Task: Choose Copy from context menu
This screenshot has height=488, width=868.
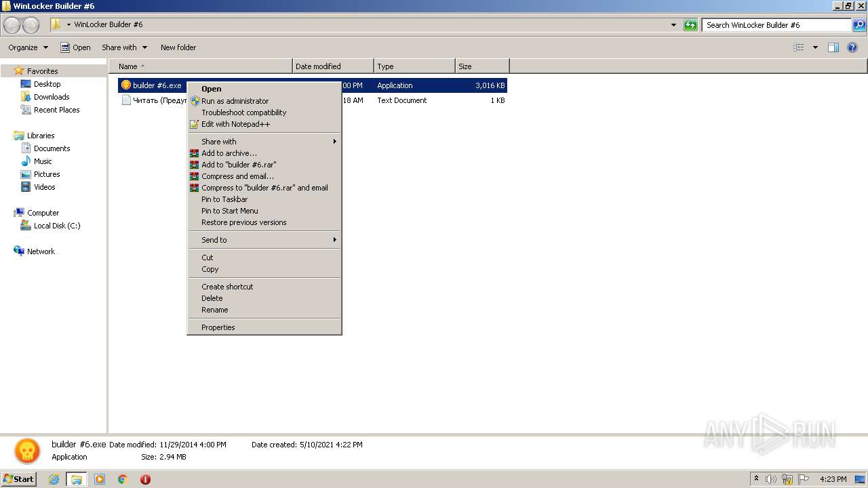Action: 264,269
